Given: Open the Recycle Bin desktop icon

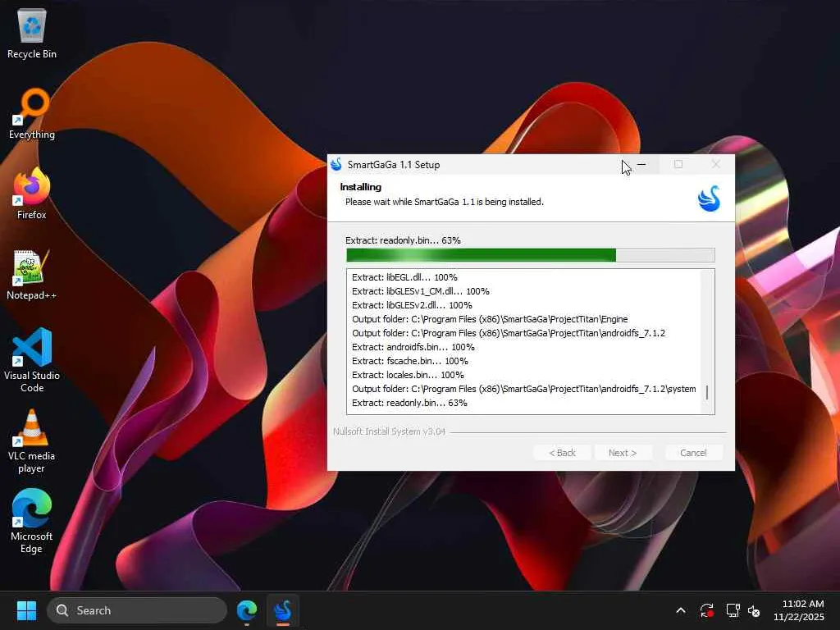Looking at the screenshot, I should tap(32, 34).
